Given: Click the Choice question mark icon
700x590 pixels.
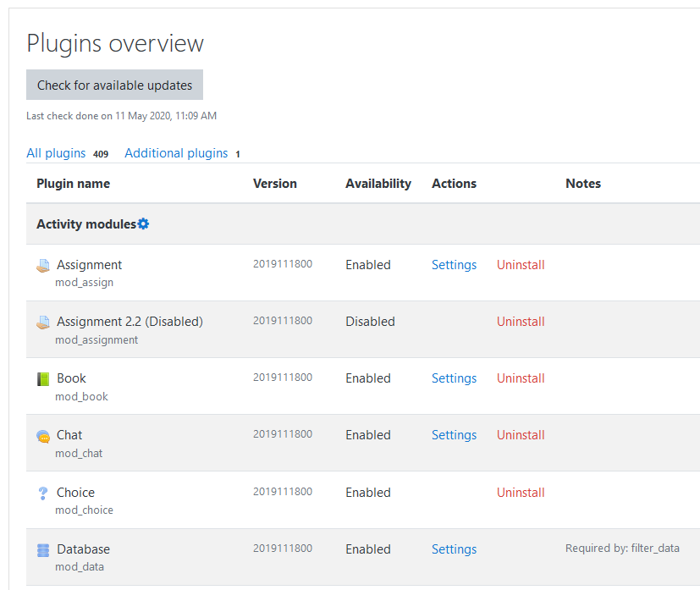Looking at the screenshot, I should click(x=43, y=494).
